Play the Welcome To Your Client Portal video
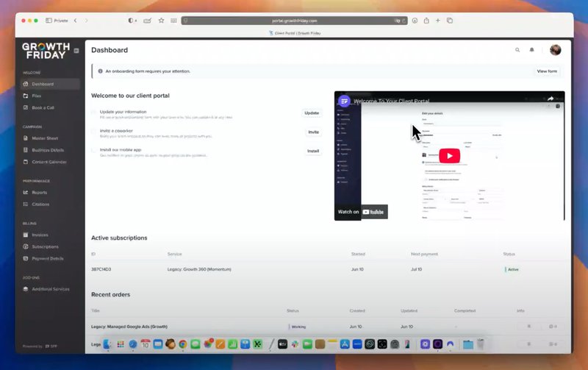588x370 pixels. pyautogui.click(x=449, y=156)
